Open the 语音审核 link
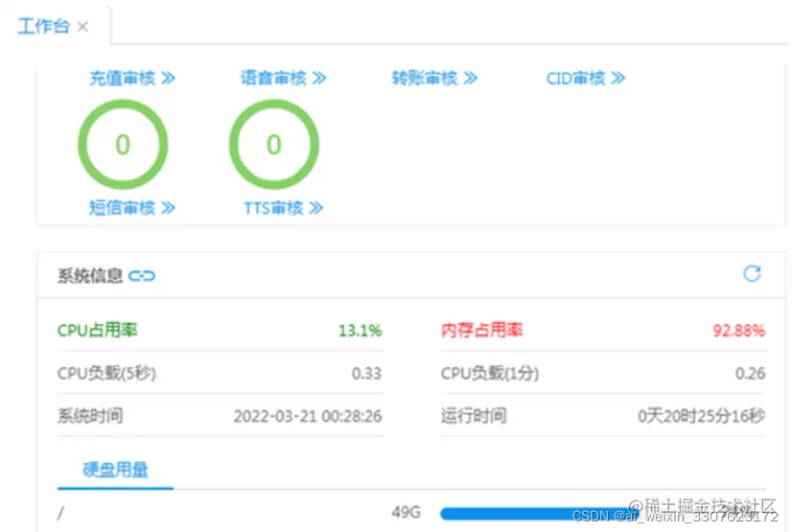The width and height of the screenshot is (793, 532). [283, 78]
